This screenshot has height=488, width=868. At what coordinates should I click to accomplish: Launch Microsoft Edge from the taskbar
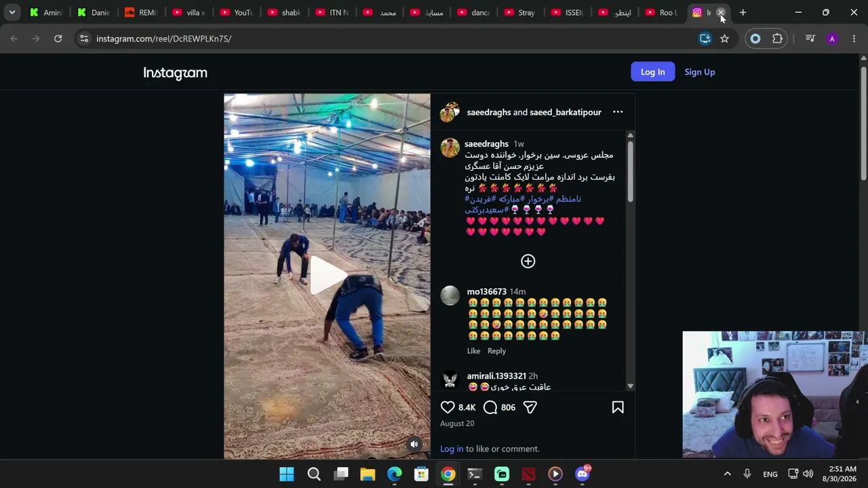(x=395, y=474)
